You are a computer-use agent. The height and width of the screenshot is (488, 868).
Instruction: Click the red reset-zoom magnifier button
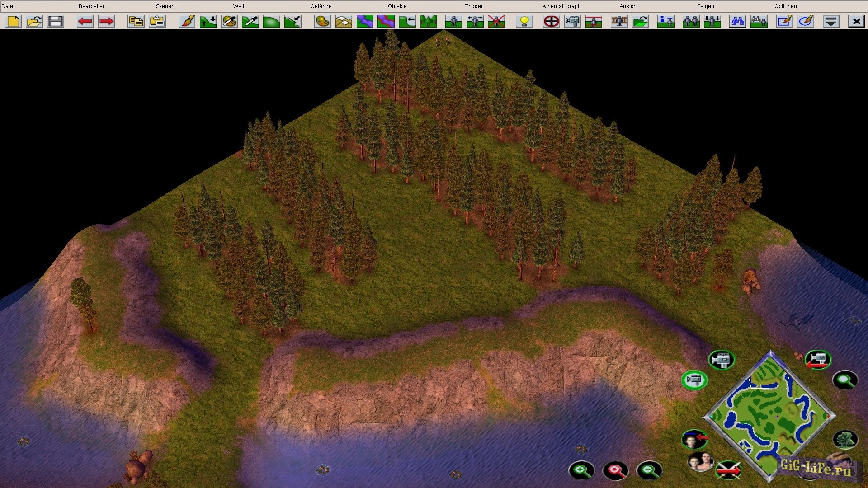(x=615, y=470)
